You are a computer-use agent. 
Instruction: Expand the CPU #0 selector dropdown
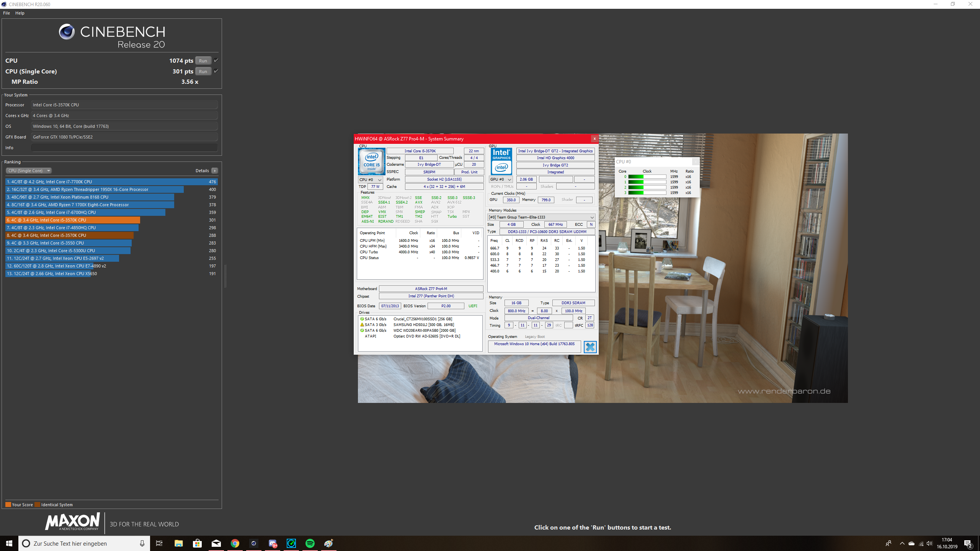pyautogui.click(x=370, y=179)
